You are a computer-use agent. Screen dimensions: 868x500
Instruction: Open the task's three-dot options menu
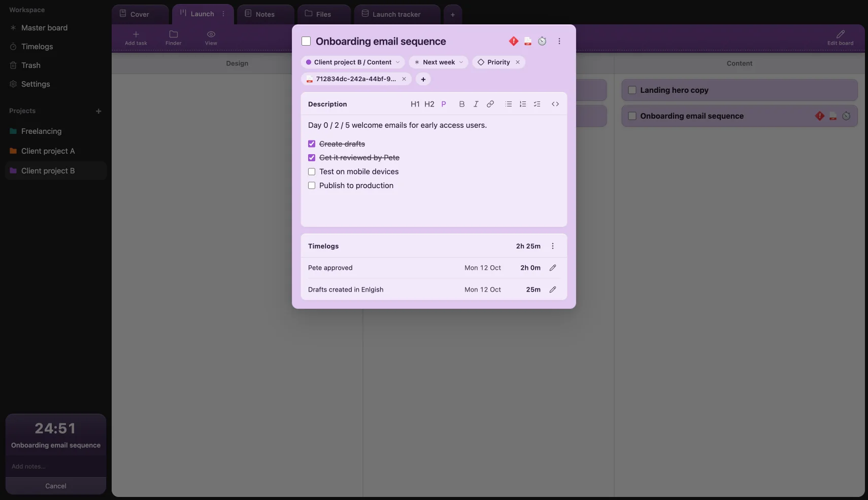click(x=559, y=41)
